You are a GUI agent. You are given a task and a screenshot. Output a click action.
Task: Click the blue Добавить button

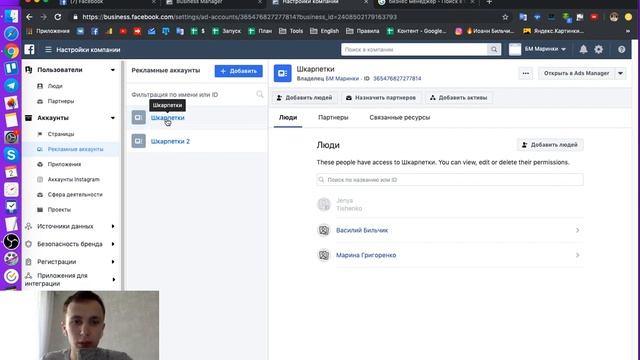239,71
